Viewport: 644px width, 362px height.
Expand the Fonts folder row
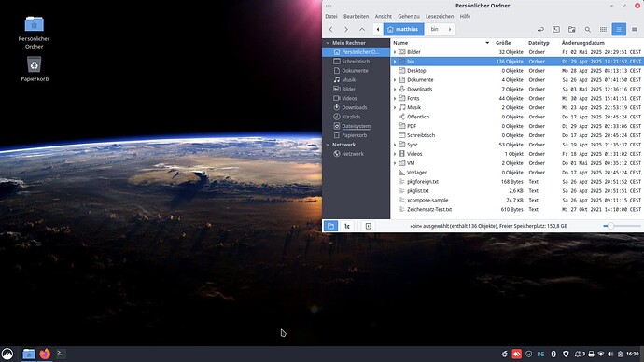click(x=395, y=99)
